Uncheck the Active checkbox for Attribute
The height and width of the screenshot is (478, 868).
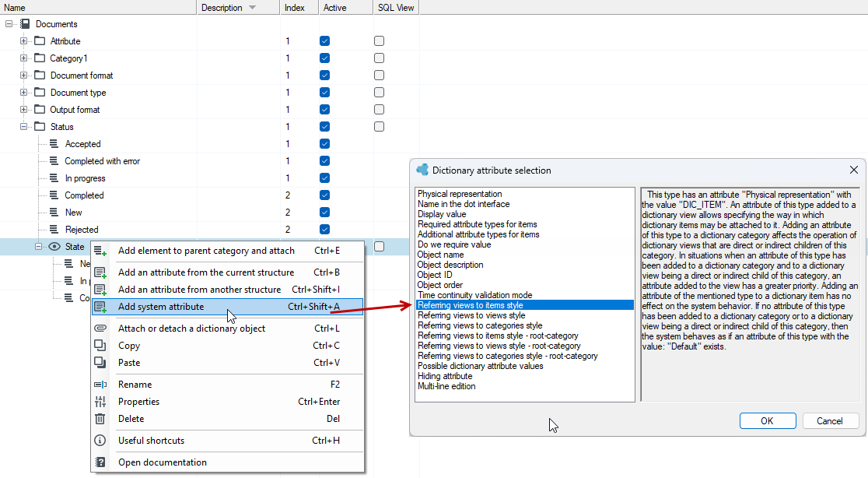325,41
